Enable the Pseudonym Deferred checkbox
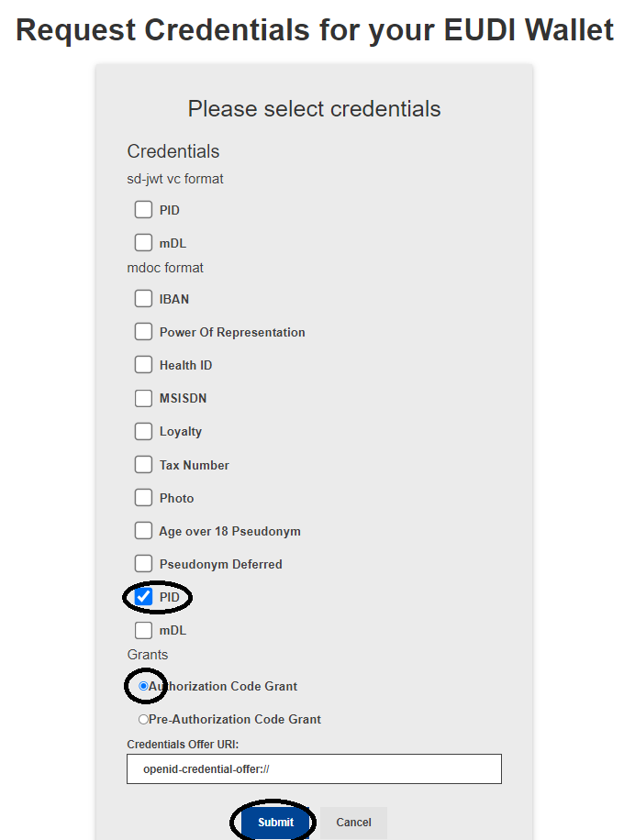635x840 pixels. click(x=143, y=564)
